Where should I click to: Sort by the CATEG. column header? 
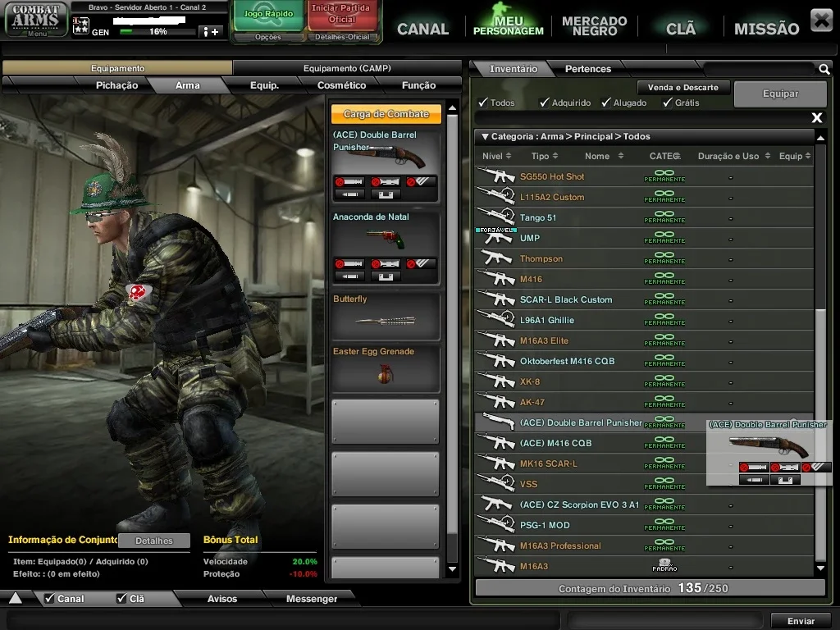click(x=664, y=156)
